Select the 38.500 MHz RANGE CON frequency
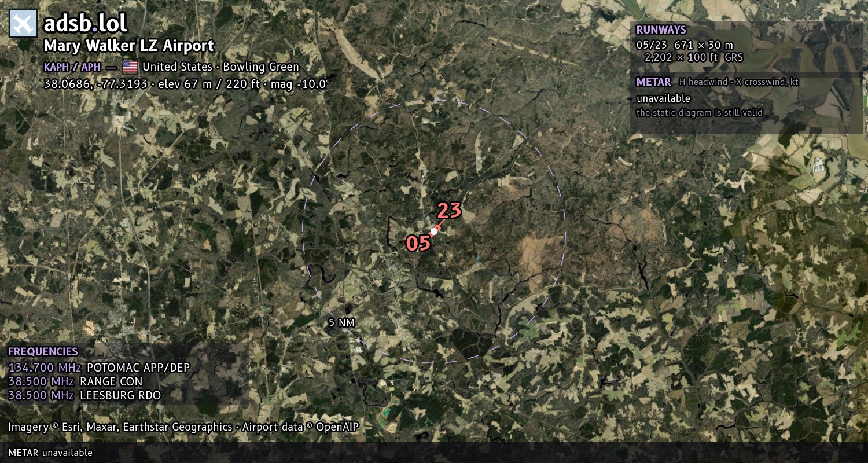Image resolution: width=868 pixels, height=463 pixels. (x=75, y=382)
